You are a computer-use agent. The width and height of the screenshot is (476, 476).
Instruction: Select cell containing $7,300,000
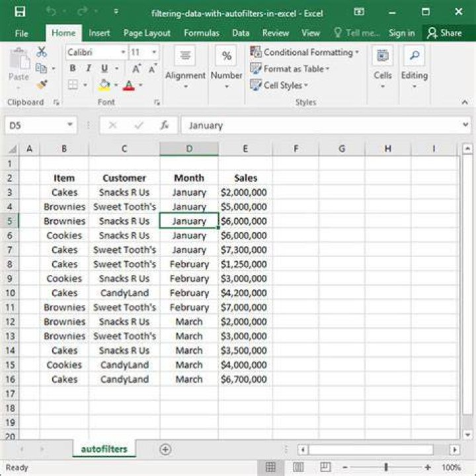(245, 250)
